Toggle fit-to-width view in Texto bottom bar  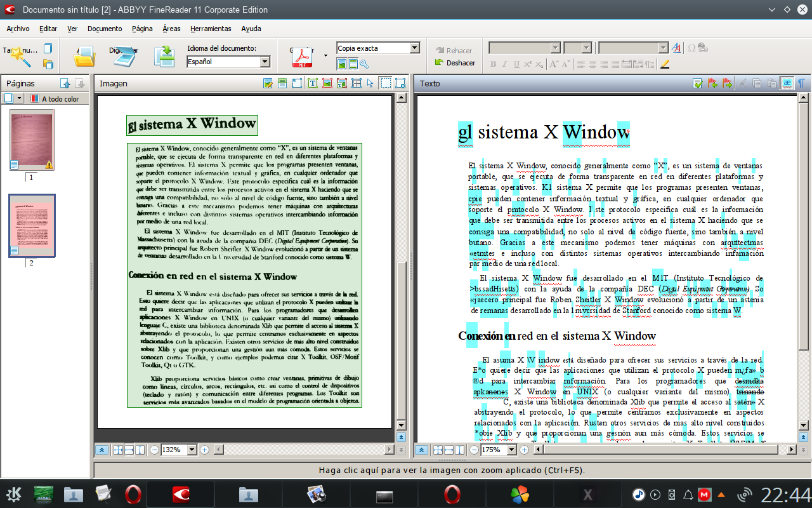pyautogui.click(x=449, y=450)
